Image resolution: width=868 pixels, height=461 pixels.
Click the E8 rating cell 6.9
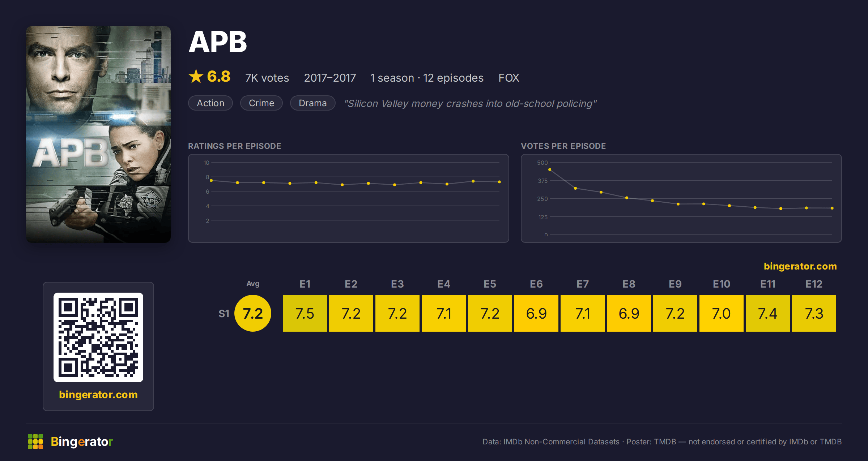[x=629, y=313]
